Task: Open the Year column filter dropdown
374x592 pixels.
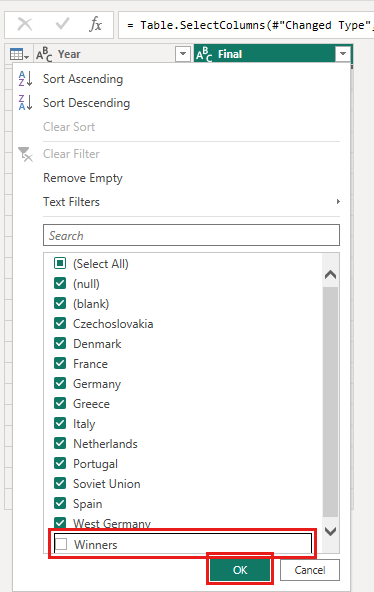Action: click(183, 54)
